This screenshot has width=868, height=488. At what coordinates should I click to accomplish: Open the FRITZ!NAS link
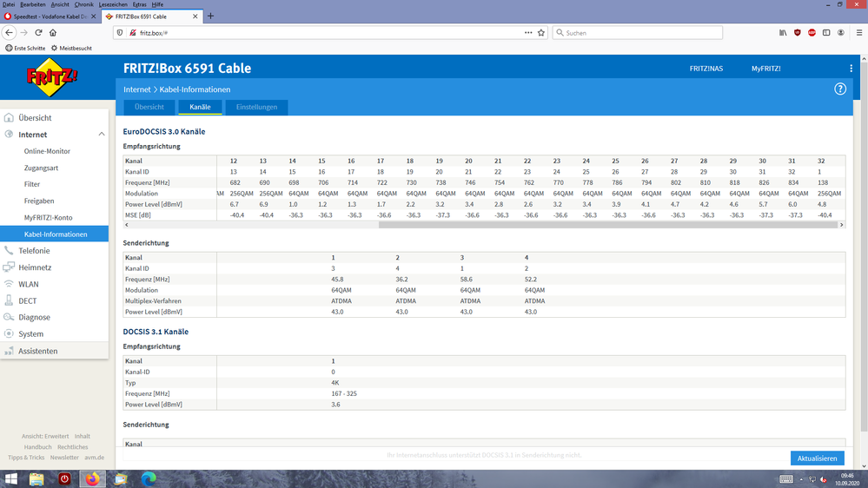click(x=706, y=69)
